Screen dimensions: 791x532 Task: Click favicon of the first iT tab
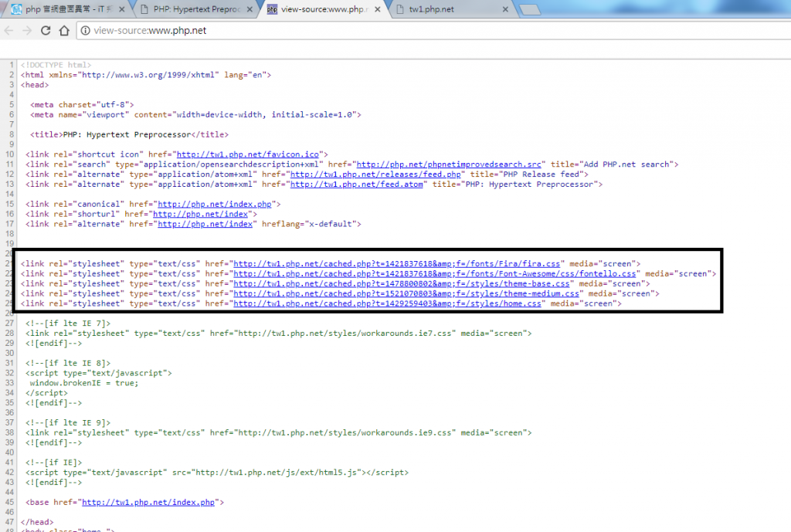17,9
